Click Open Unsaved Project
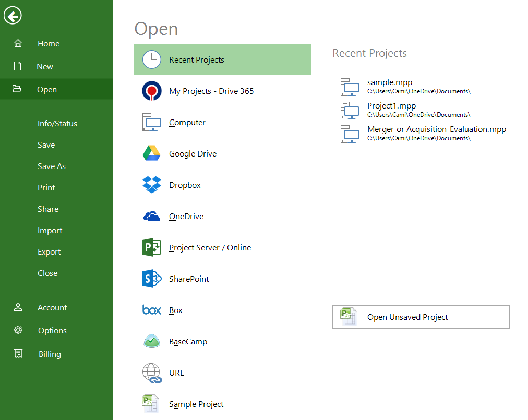 [x=421, y=317]
